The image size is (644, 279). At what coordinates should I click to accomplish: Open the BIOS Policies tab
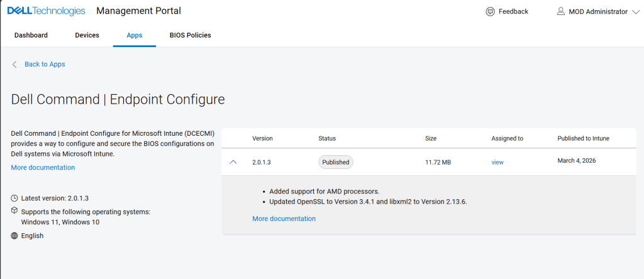tap(190, 35)
